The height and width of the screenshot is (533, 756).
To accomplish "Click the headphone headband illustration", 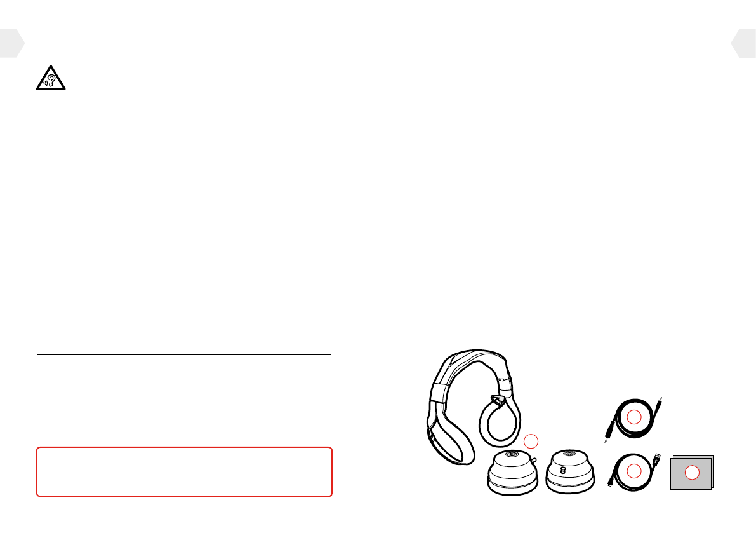I will click(x=473, y=406).
